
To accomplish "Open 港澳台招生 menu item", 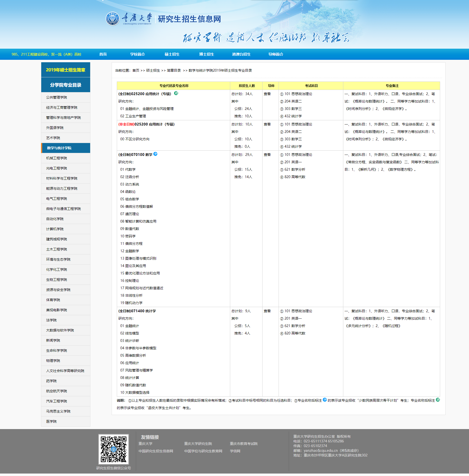I will coord(241,54).
